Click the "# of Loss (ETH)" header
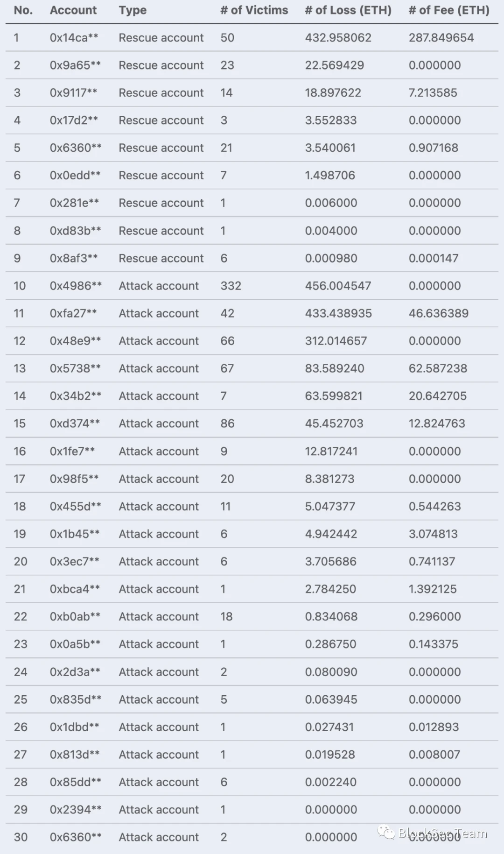Viewport: 504px width, 854px height. coord(348,10)
